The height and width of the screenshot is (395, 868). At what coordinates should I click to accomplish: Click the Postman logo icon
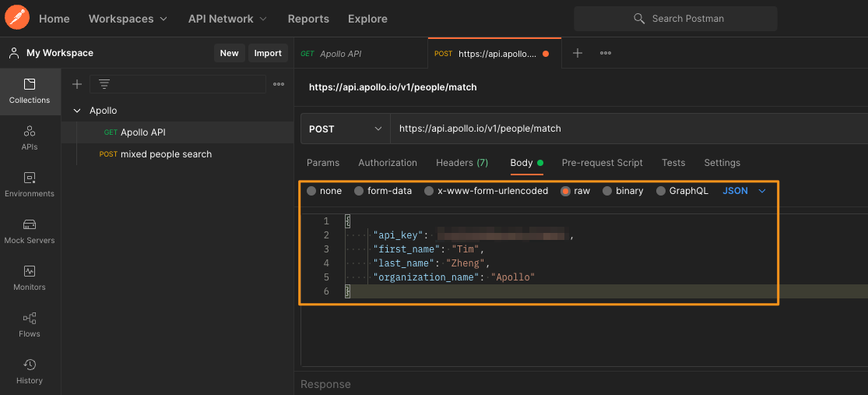(x=16, y=18)
